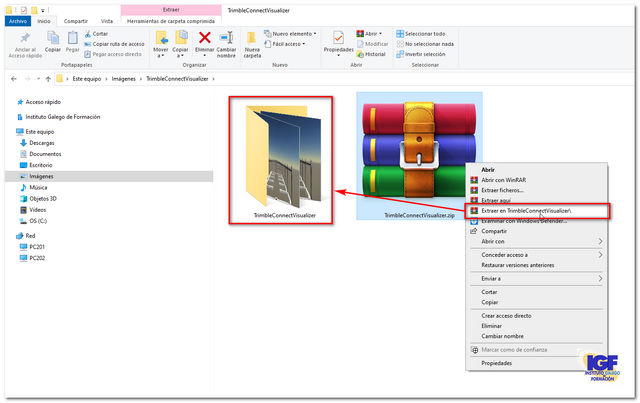Select the TrimbleConnectVisualizer folder thumbnail
The image size is (640, 403).
coord(283,157)
